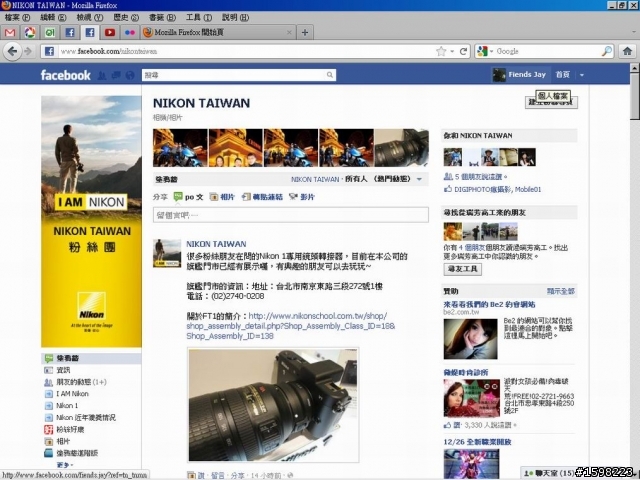Open the Help menu
The width and height of the screenshot is (640, 480).
tap(236, 18)
